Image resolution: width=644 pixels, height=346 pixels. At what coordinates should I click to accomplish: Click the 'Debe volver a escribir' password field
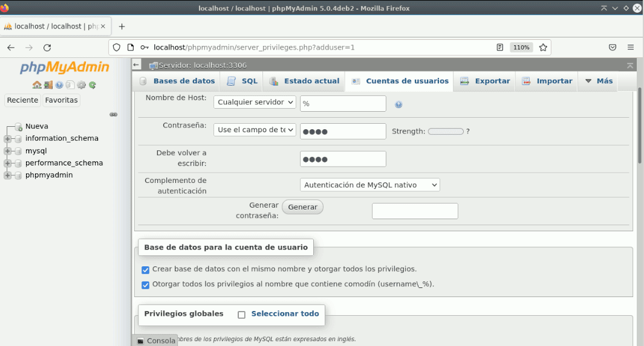pos(343,159)
